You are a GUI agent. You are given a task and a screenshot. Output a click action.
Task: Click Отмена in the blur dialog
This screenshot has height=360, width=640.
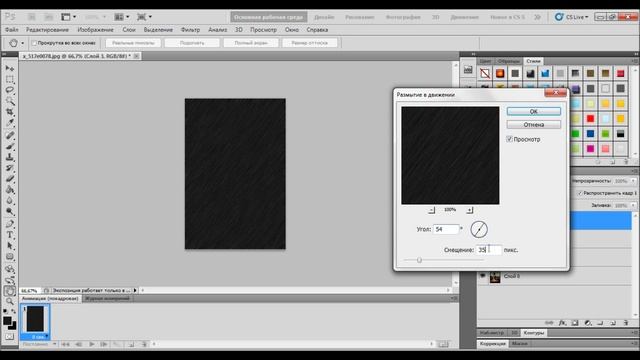click(533, 124)
